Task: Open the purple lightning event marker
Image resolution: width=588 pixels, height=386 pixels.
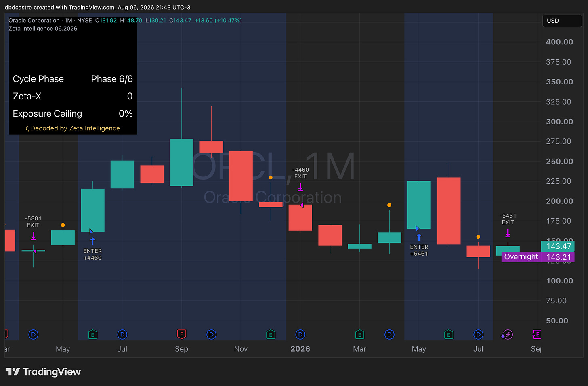Action: tap(507, 334)
